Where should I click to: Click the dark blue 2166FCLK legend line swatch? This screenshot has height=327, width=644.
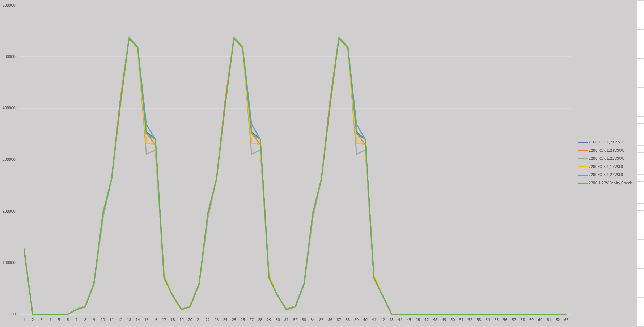click(x=583, y=142)
